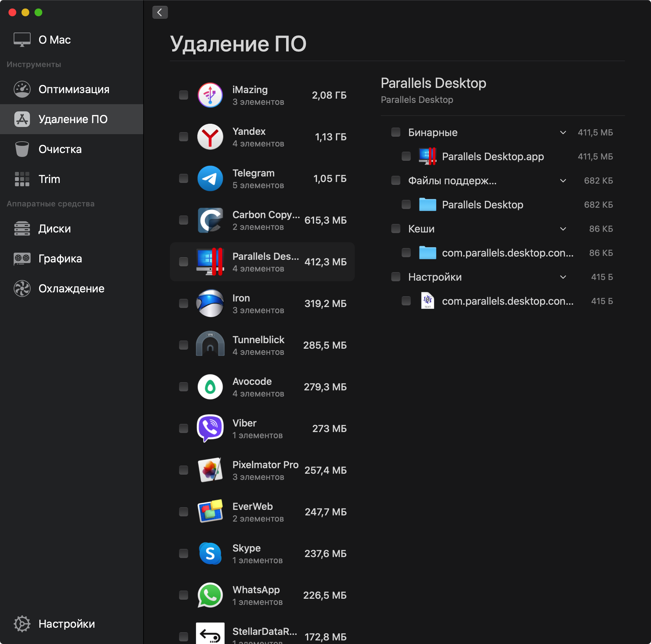Tick the Iron checkbox
651x644 pixels.
pos(183,303)
